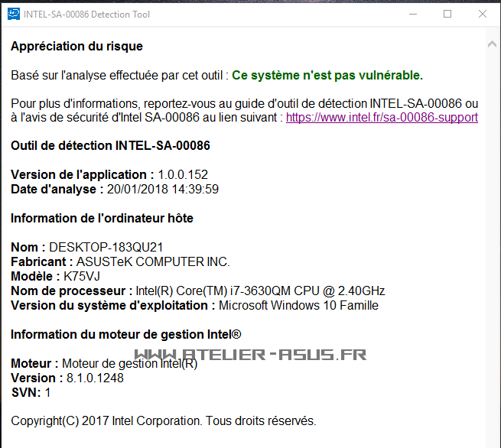Click the Intel app icon in title bar

tap(13, 14)
